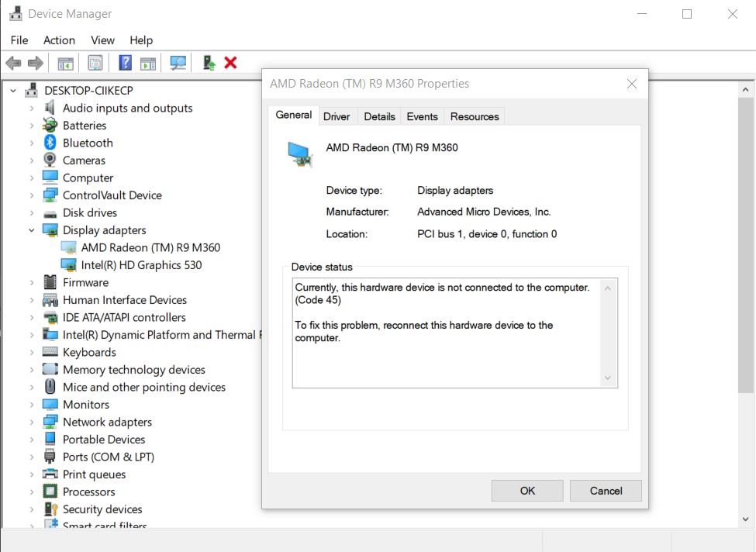Click the Cancel button
The width and height of the screenshot is (756, 552).
tap(606, 490)
